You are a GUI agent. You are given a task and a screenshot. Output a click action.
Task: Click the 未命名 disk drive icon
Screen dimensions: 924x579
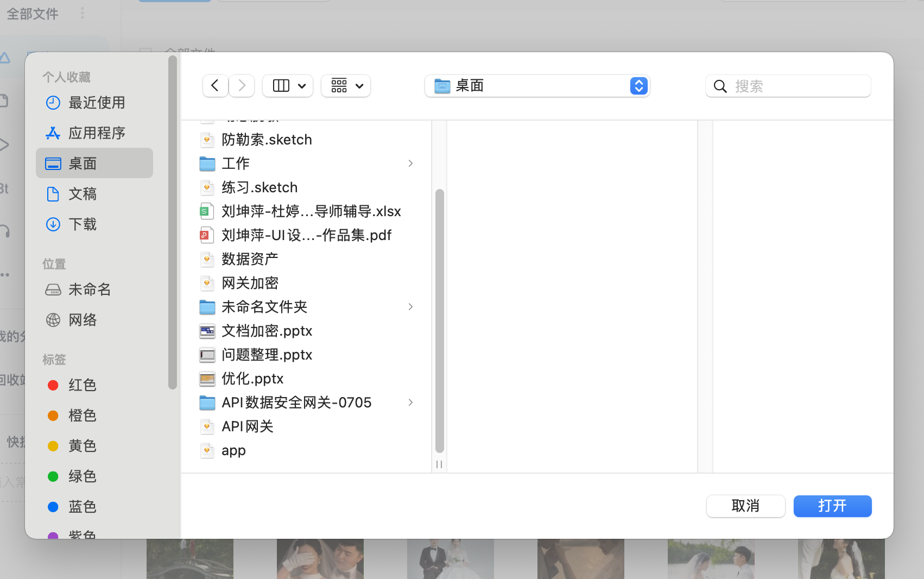pyautogui.click(x=53, y=289)
